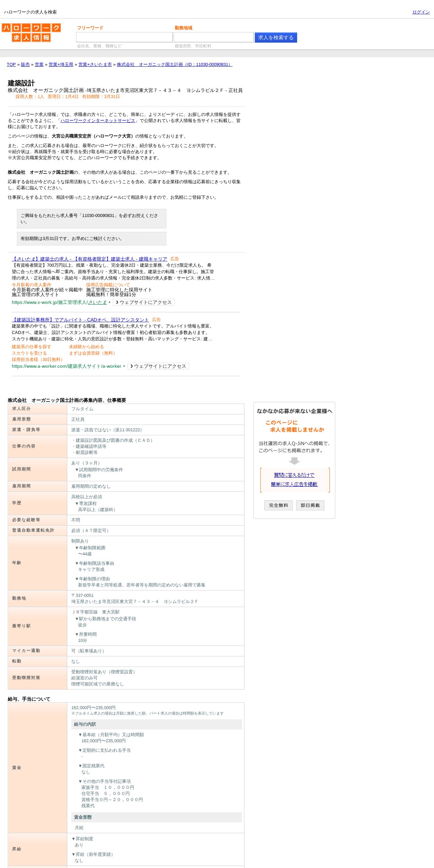Viewport: 434px width, 868px height.
Task: Open the 販売 breadcrumb link
Action: point(25,65)
